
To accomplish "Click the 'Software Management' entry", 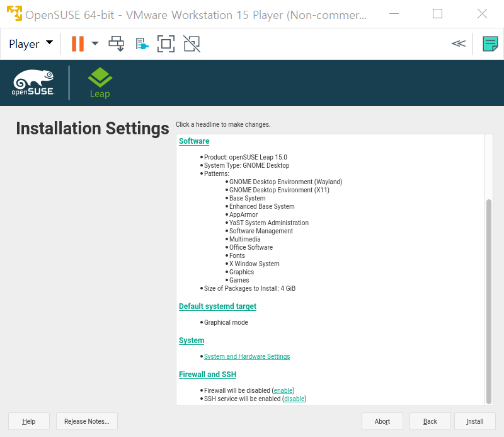I will tap(261, 231).
